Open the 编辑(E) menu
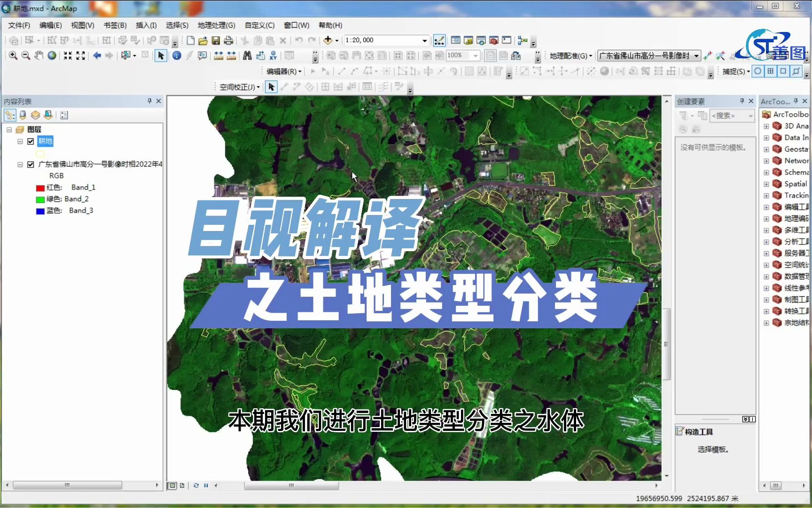This screenshot has width=812, height=508. 50,25
